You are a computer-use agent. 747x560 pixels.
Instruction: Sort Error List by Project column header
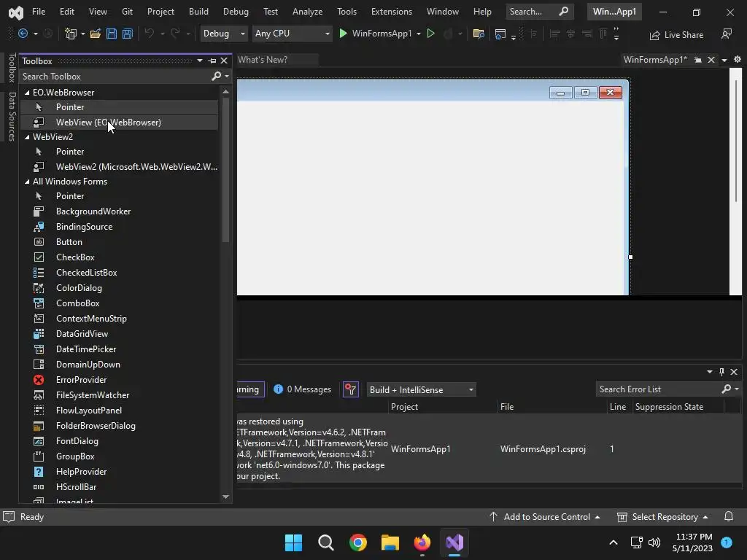[404, 407]
